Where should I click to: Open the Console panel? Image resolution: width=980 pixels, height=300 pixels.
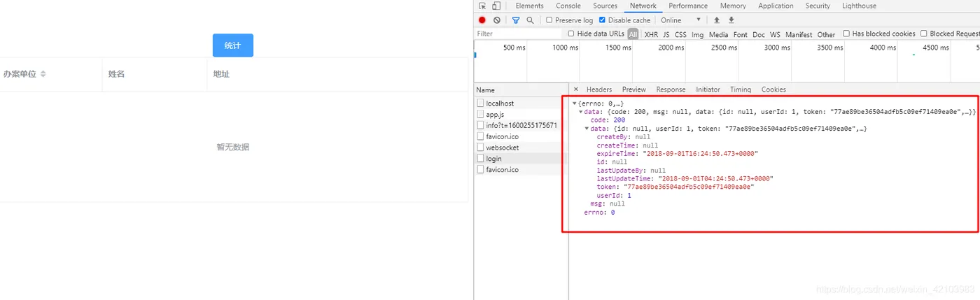[568, 6]
